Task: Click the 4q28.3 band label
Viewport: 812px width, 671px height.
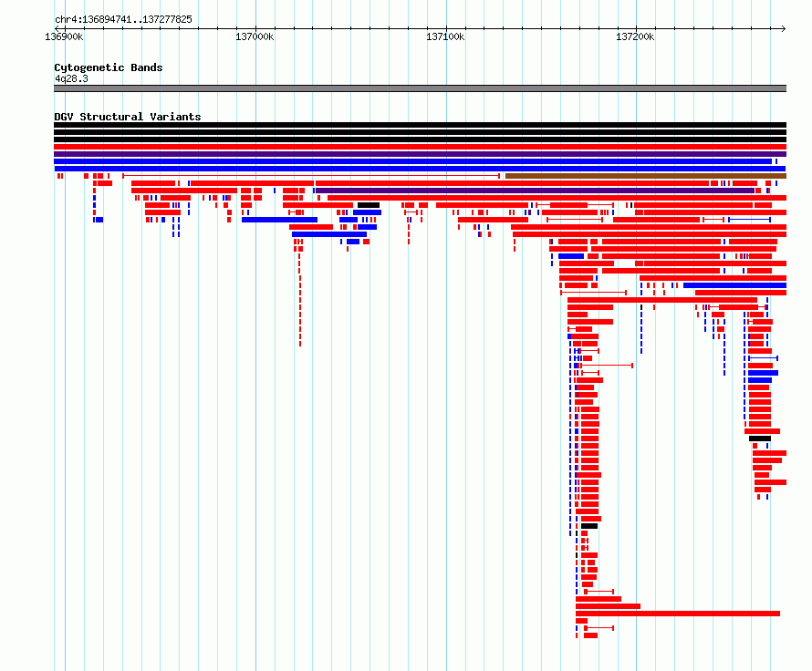Action: pos(71,78)
